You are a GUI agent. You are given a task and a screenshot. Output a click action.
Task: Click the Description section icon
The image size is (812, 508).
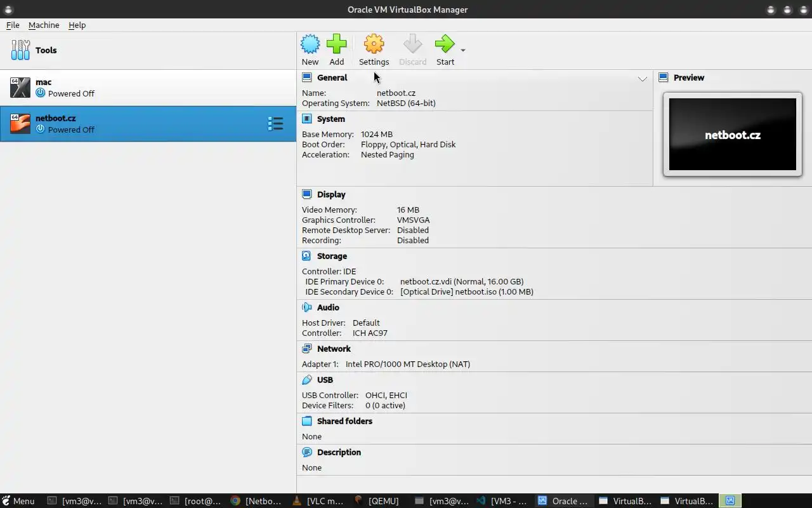(x=307, y=452)
